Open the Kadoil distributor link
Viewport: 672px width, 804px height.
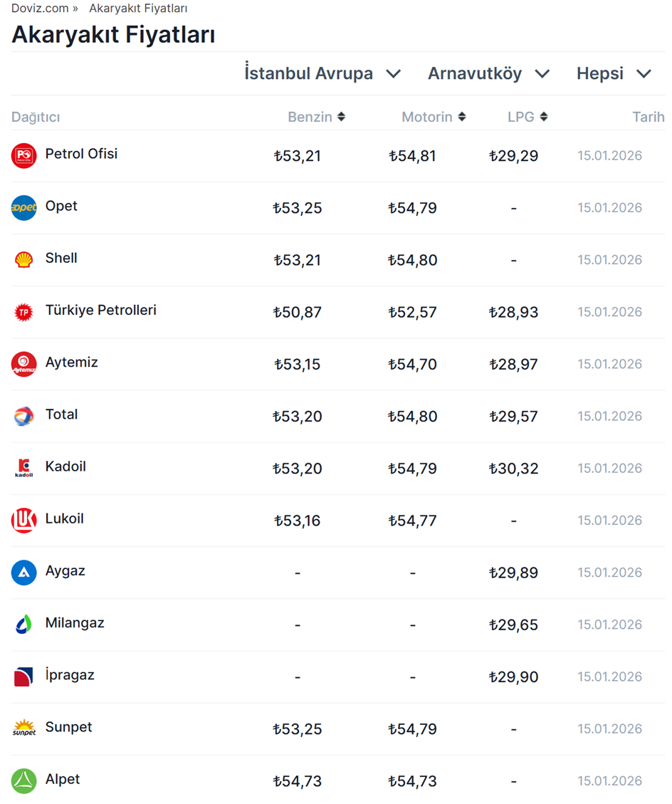point(65,466)
